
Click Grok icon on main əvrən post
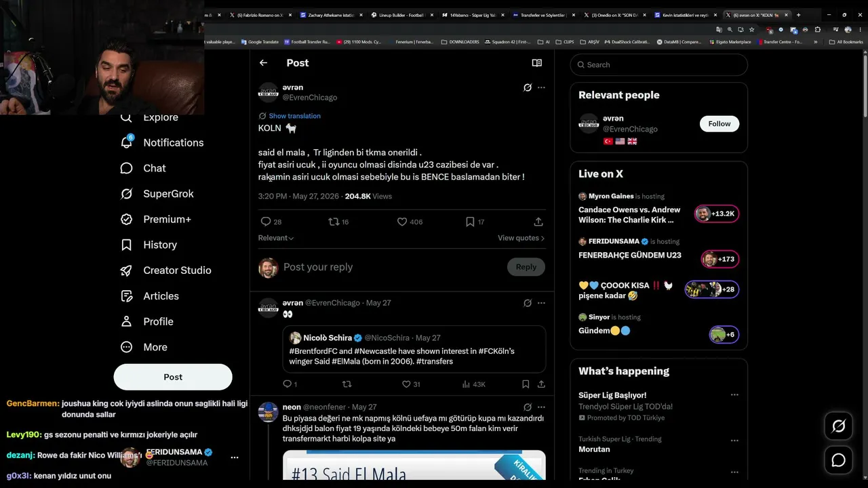pos(528,87)
